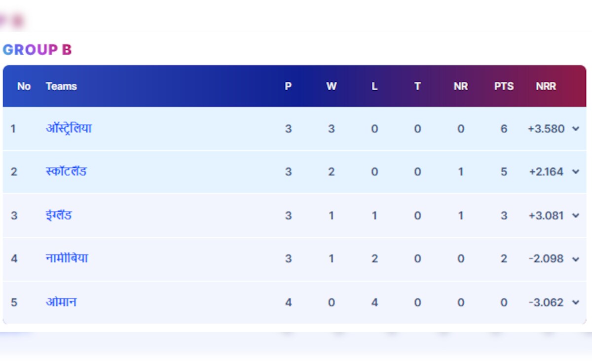Viewport: 592px width, 364px height.
Task: Select the P (played) column header
Action: click(288, 86)
